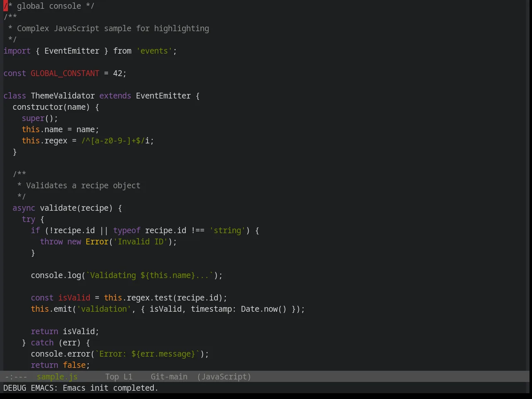Click 'return isValid;' statement
This screenshot has width=532, height=399.
[x=65, y=331]
